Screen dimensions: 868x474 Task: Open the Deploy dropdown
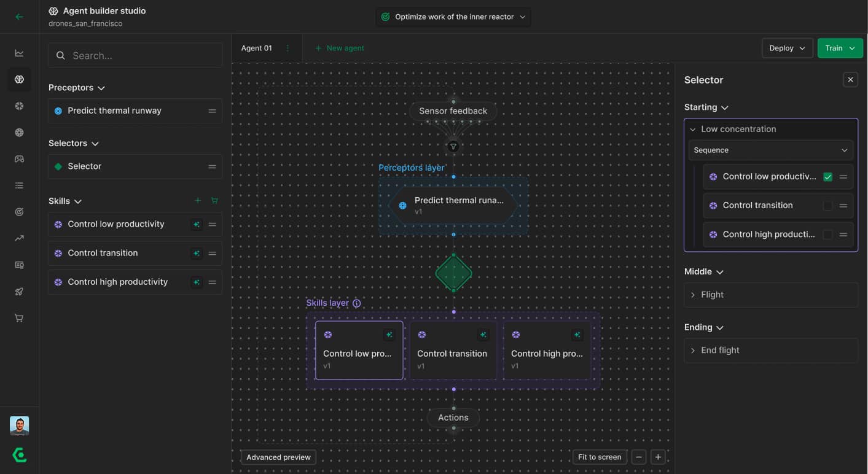click(787, 48)
